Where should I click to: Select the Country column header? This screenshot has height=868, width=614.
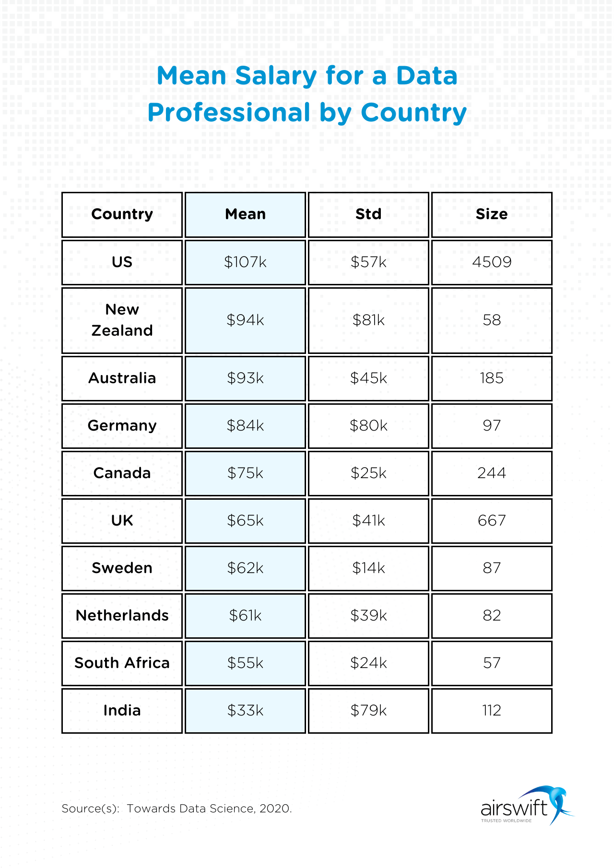coord(122,214)
